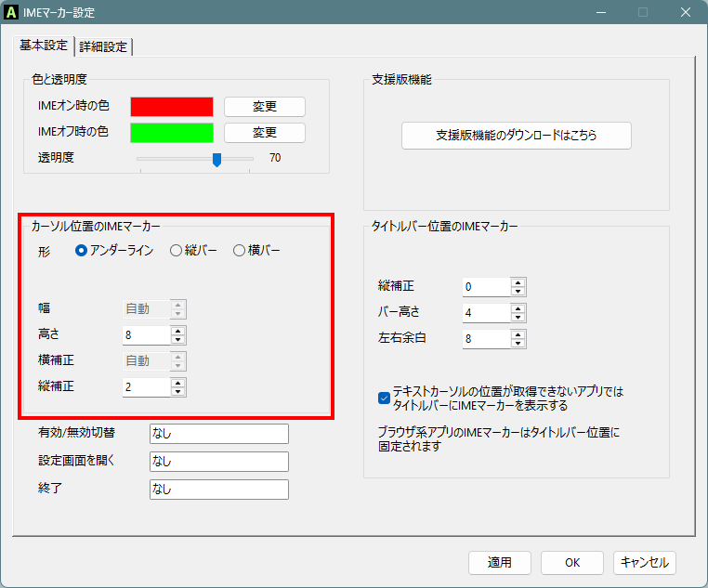The height and width of the screenshot is (588, 708).
Task: Select the 横バー shape radio button
Action: (239, 251)
